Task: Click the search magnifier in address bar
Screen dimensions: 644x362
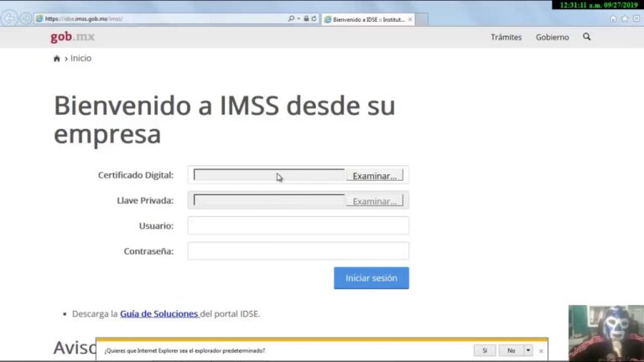Action: [x=291, y=18]
